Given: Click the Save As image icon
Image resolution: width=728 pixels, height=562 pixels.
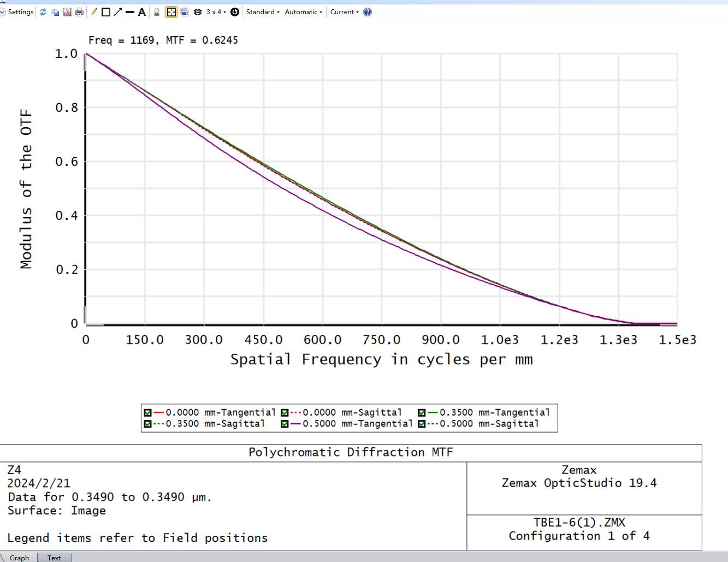Looking at the screenshot, I should tap(67, 12).
